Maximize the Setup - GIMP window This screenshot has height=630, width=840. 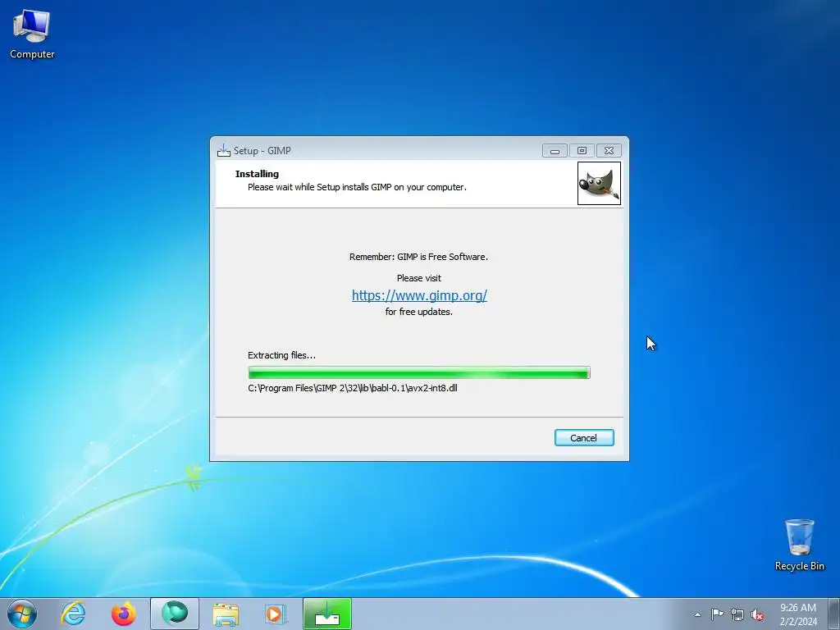(x=582, y=151)
